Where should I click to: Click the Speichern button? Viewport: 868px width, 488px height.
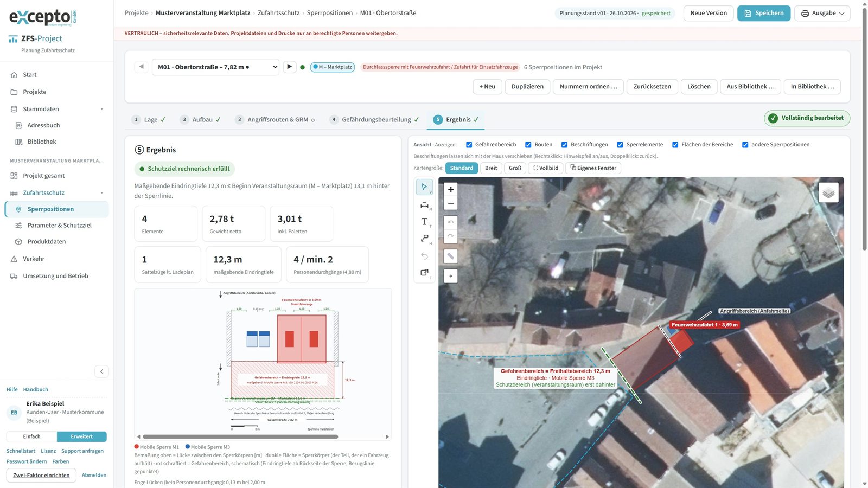click(x=764, y=13)
